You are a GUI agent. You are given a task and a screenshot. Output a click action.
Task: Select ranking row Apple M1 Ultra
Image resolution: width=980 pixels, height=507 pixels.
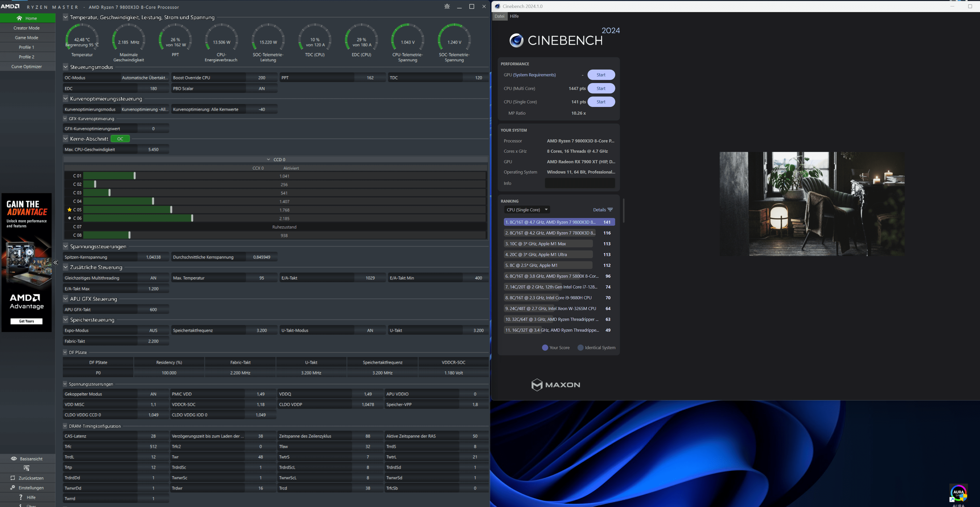559,255
